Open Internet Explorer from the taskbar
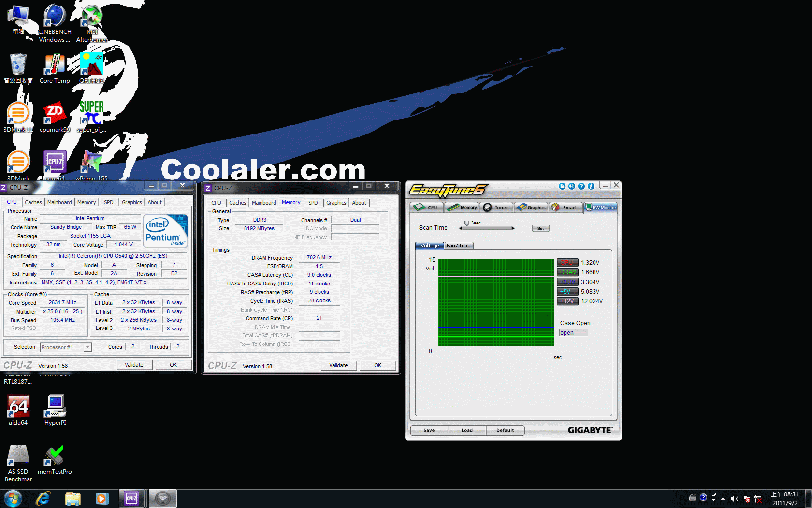Screen dimensions: 812x508 (43, 498)
